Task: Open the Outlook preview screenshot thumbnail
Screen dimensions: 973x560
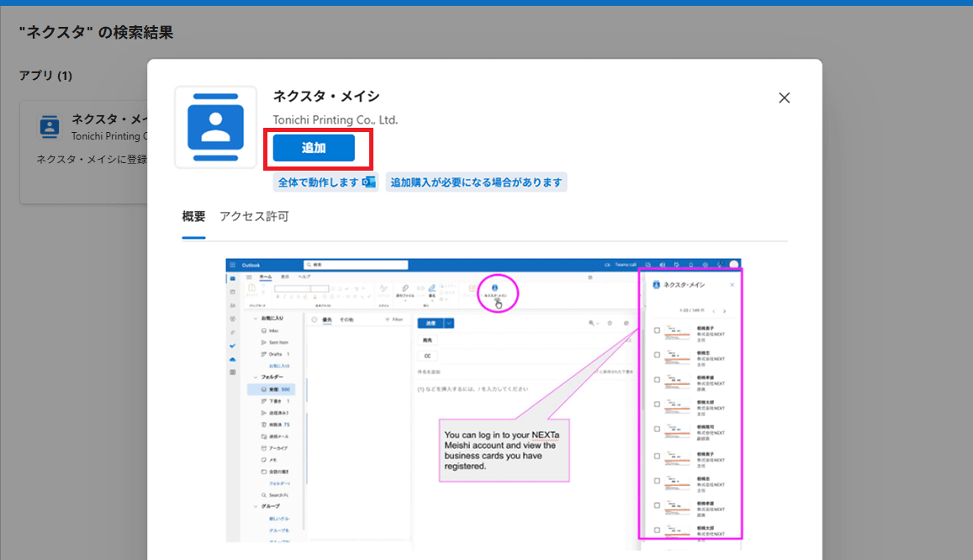Action: [484, 403]
